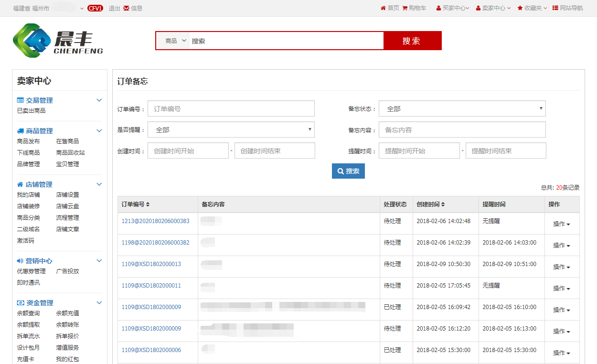Open the 买家中心 menu

[x=453, y=8]
